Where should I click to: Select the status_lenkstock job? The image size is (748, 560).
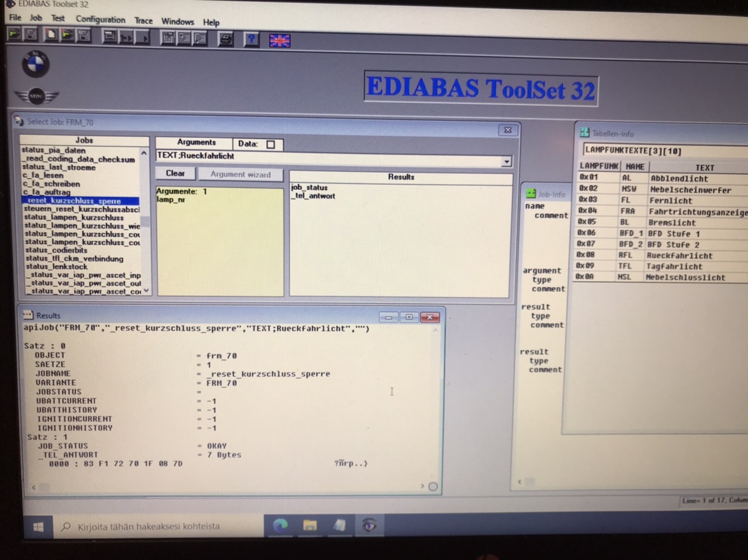point(56,267)
